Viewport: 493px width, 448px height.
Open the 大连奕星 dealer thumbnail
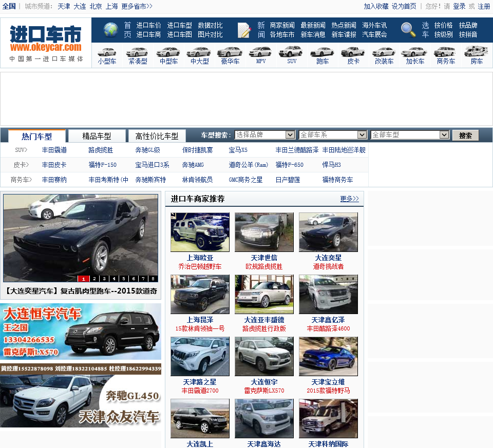(x=328, y=232)
